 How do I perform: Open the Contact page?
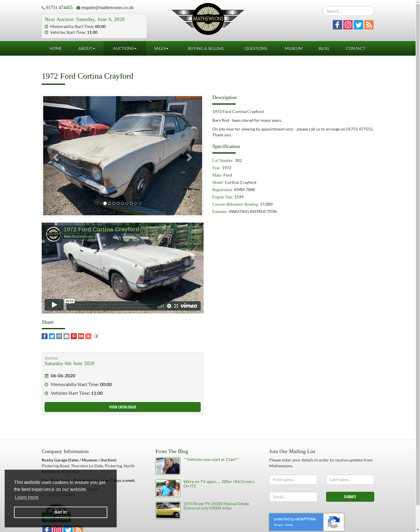click(355, 48)
